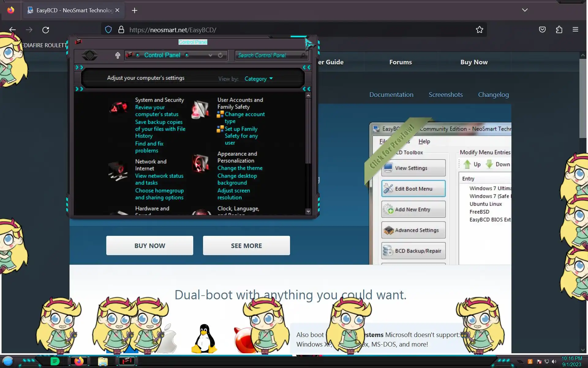Open the list all tabs chevron

tap(525, 10)
